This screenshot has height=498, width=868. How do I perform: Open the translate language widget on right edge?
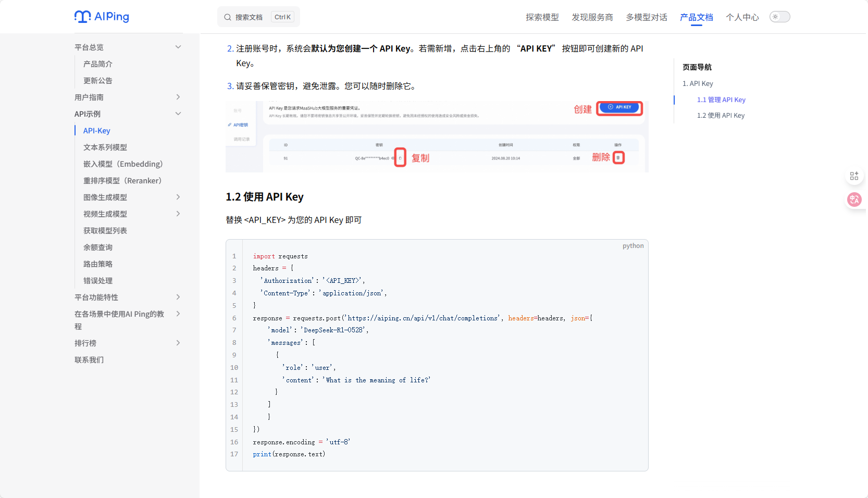click(854, 200)
